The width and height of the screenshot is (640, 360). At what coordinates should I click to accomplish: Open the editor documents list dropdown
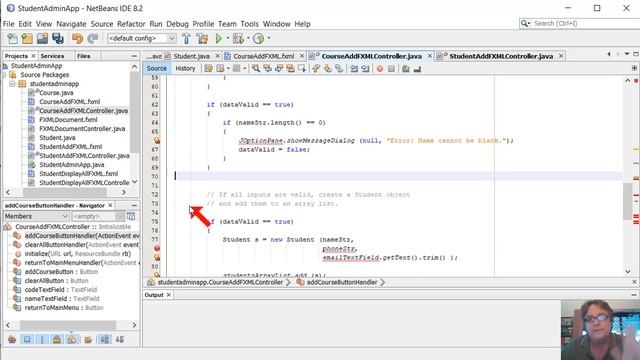(x=627, y=54)
